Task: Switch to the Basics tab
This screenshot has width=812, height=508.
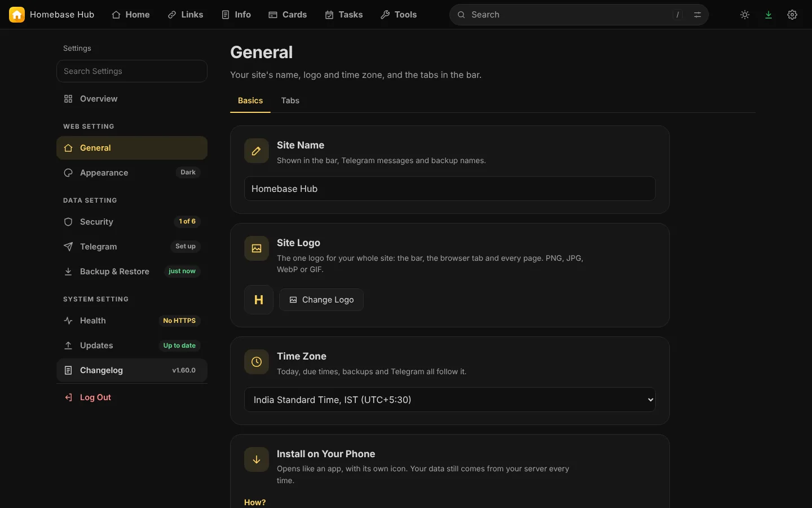Action: point(250,100)
